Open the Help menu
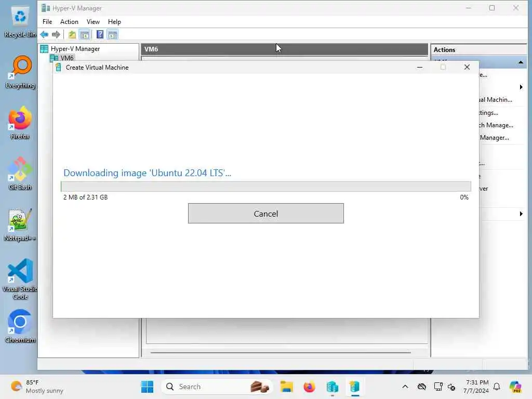The image size is (532, 399). pyautogui.click(x=114, y=22)
